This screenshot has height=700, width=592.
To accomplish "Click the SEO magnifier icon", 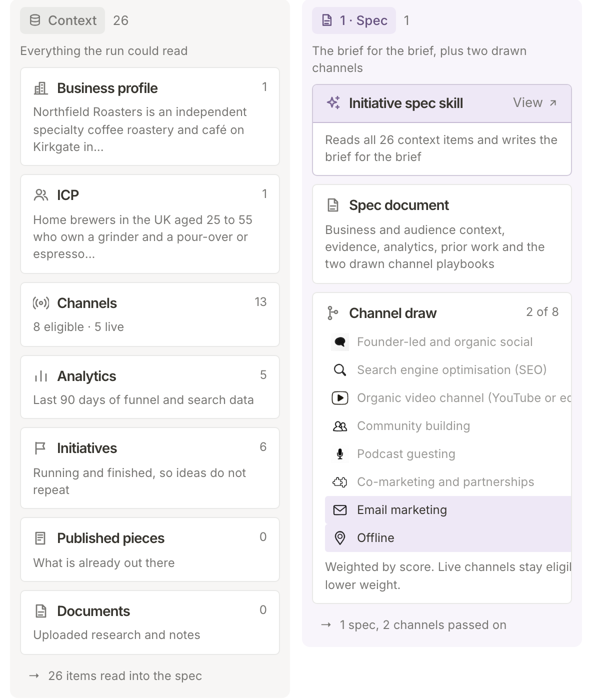I will coord(340,370).
